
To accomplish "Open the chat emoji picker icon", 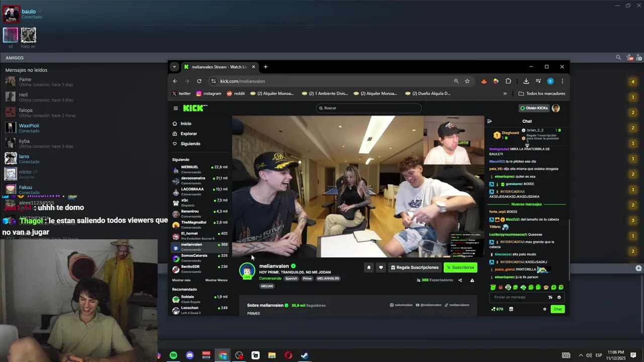I will coord(559,297).
